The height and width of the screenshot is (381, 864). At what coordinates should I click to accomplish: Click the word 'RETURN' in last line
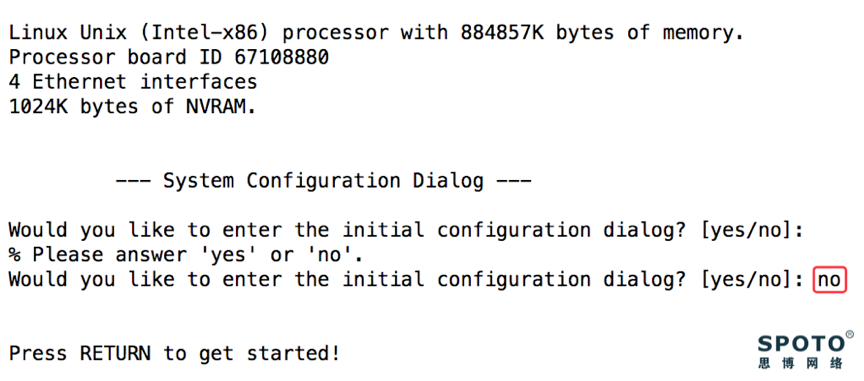[x=115, y=353]
